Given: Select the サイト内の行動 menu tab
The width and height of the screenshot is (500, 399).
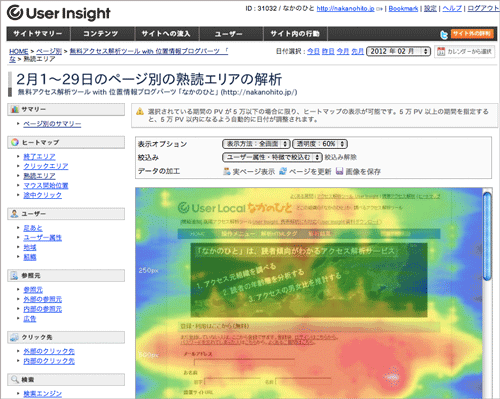Looking at the screenshot, I should (295, 34).
